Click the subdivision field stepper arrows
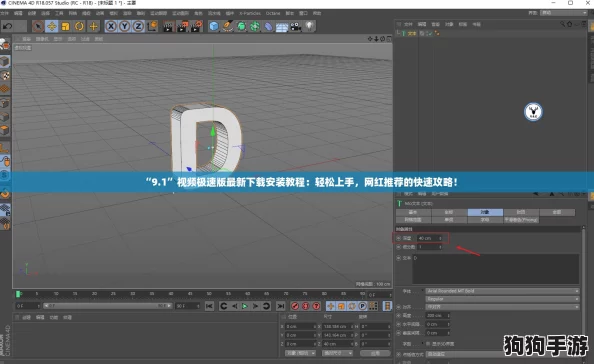The height and width of the screenshot is (364, 594). point(440,247)
